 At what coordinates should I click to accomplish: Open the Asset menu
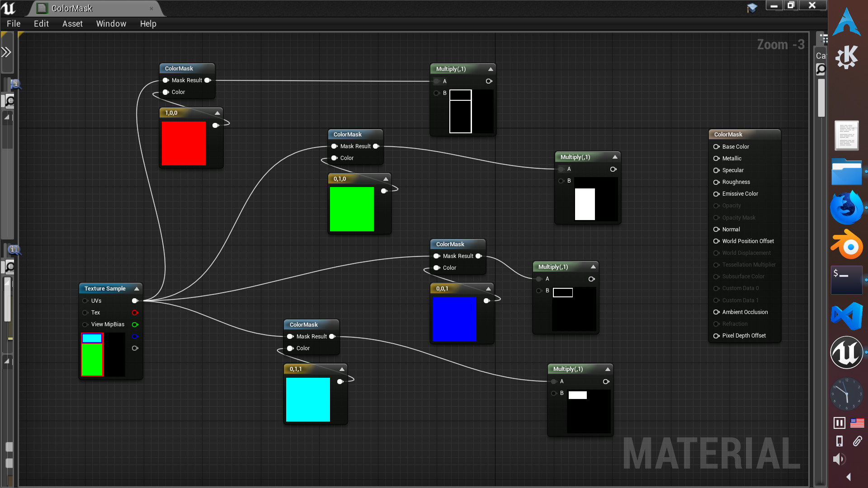(x=72, y=23)
